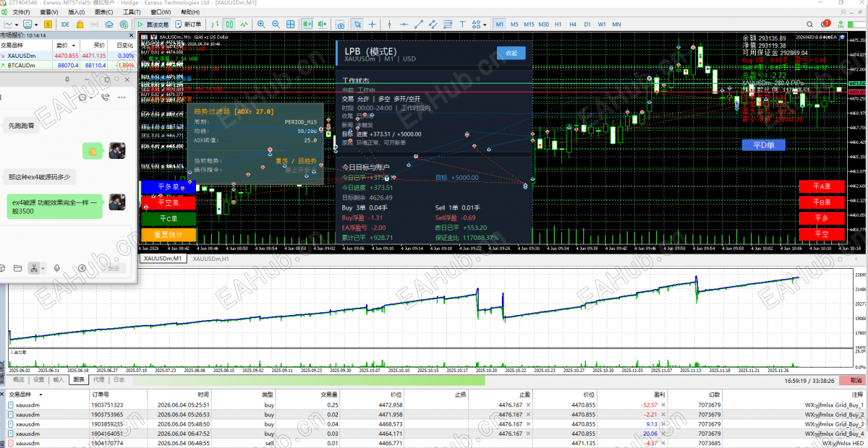Click the orange 重置统计 button
This screenshot has width=868, height=448.
pyautogui.click(x=168, y=234)
